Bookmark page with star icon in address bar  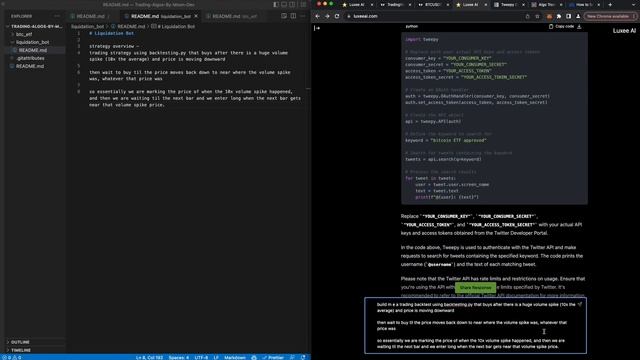tap(537, 16)
